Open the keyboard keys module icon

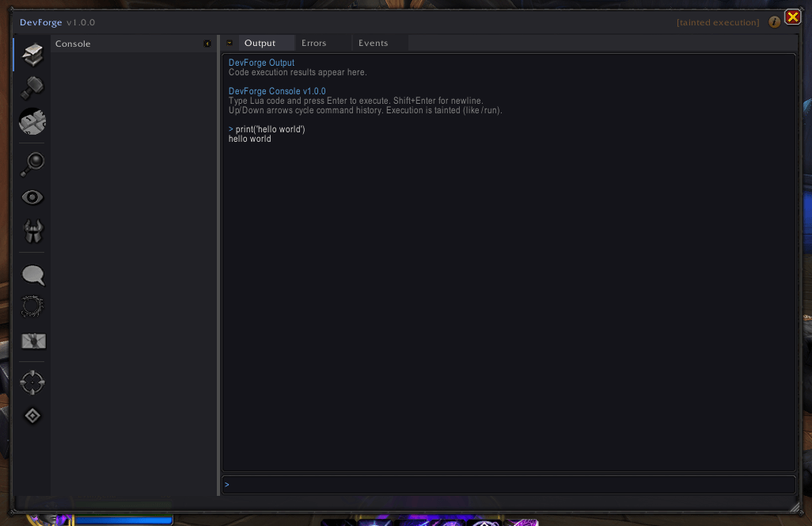tap(32, 121)
